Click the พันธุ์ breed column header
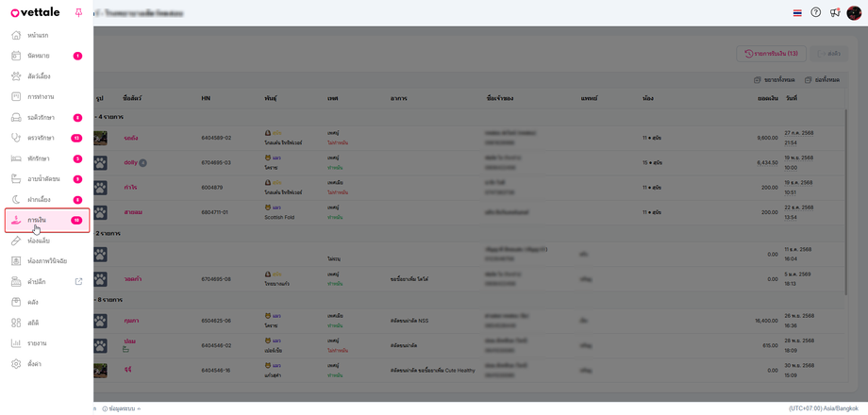868x415 pixels. [271, 98]
